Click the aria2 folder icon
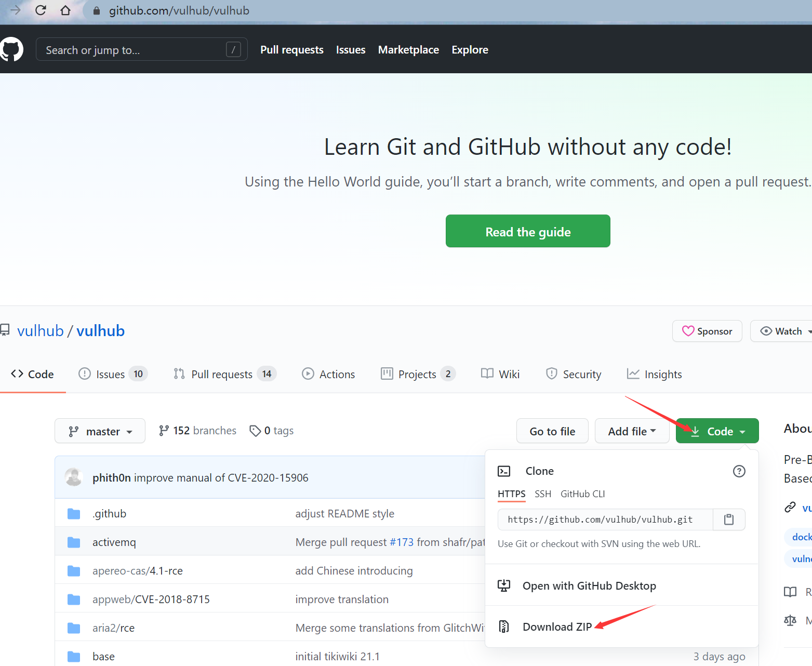This screenshot has height=666, width=812. click(74, 628)
